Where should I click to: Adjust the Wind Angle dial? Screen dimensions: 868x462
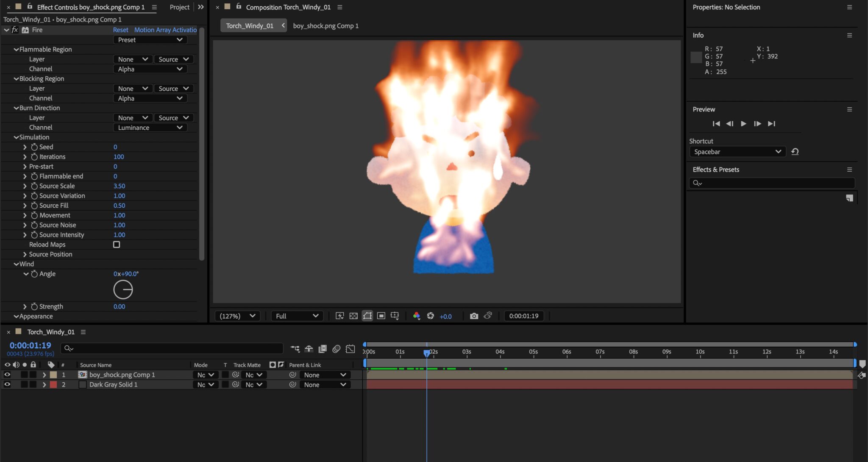(123, 289)
